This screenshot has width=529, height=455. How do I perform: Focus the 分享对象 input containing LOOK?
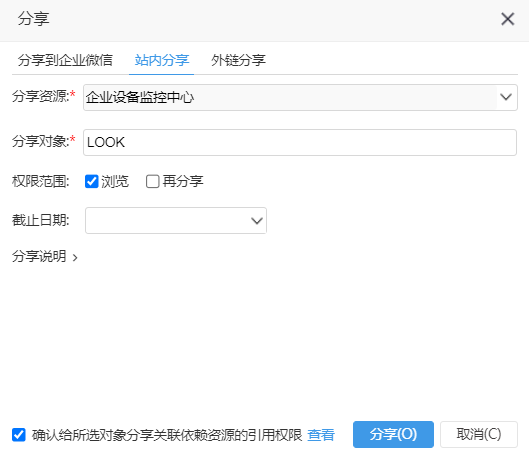pos(300,142)
